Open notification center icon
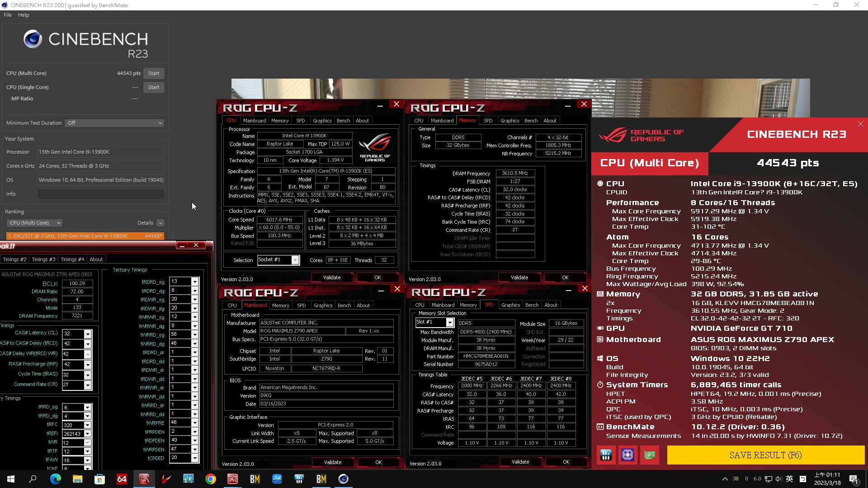The width and height of the screenshot is (868, 488). 854,479
